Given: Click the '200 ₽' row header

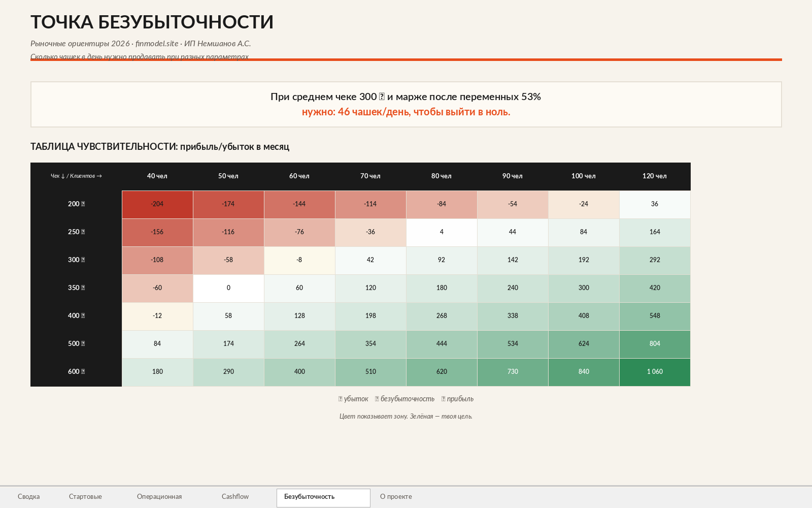Looking at the screenshot, I should tap(76, 204).
